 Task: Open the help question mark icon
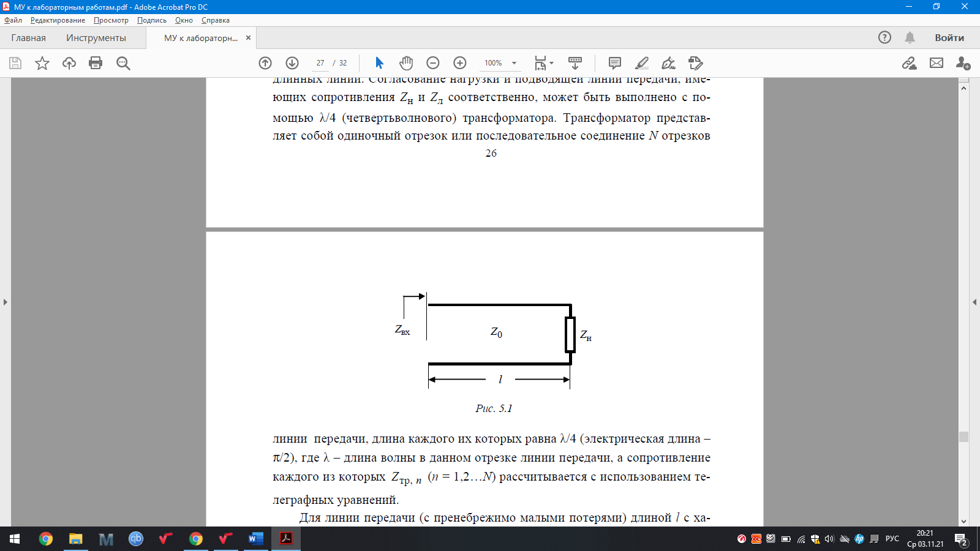(x=884, y=37)
